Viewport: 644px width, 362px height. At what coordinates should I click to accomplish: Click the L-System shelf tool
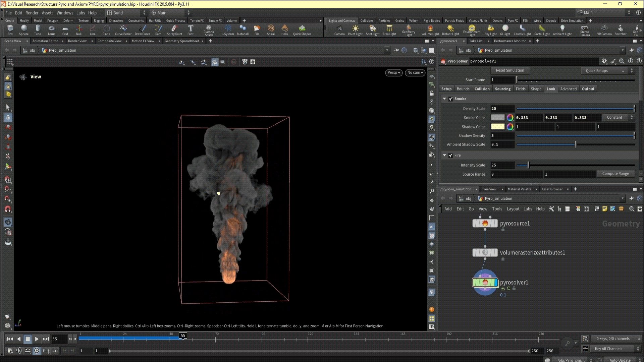[x=228, y=29]
